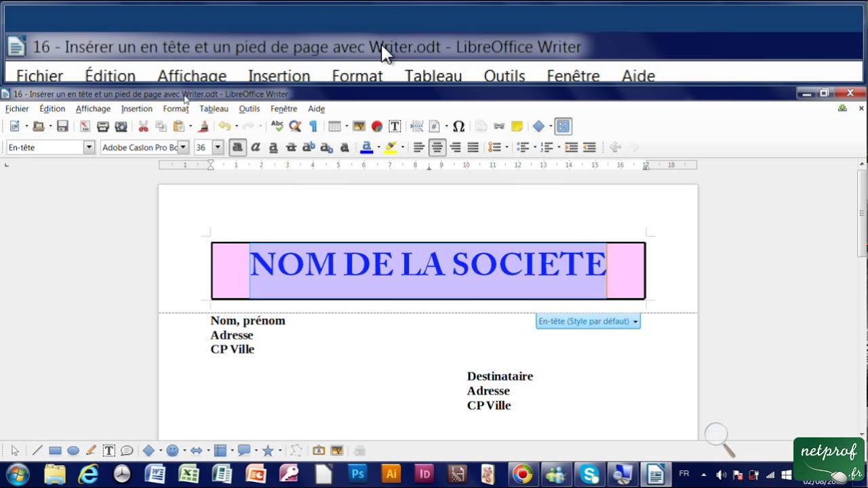Screen dimensions: 868x488
Task: Toggle the draw functions toolbar button
Action: [563, 126]
